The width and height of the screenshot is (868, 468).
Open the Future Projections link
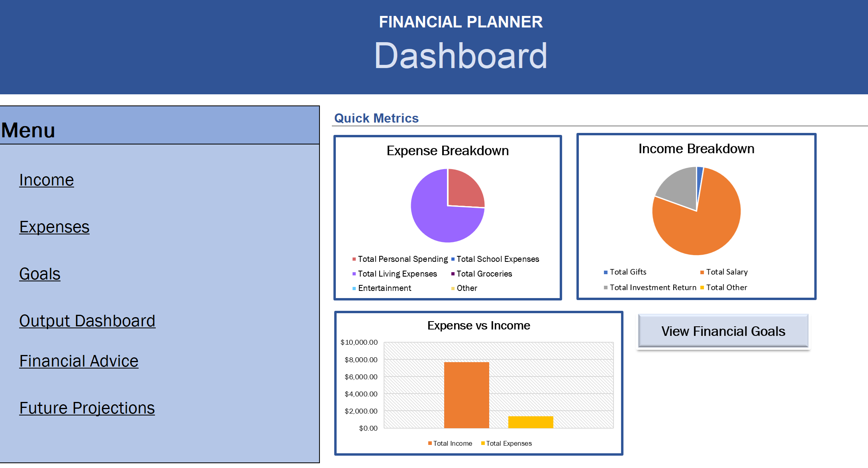coord(87,408)
